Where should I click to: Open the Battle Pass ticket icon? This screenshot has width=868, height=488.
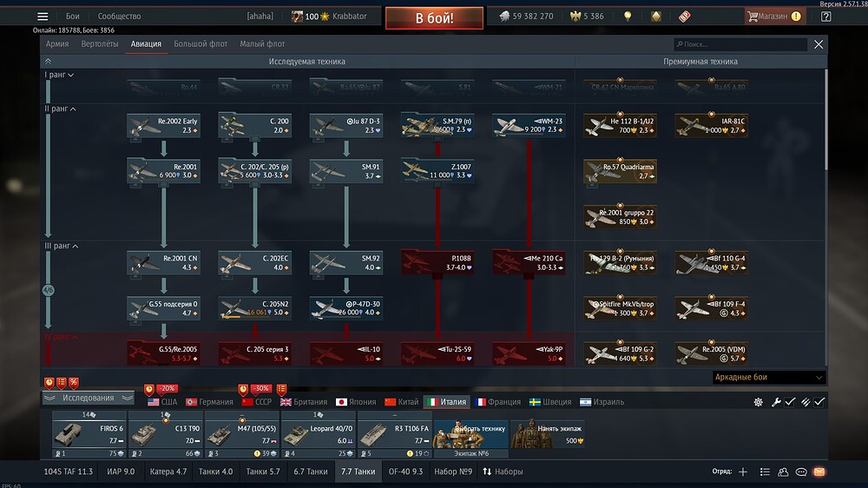point(685,16)
